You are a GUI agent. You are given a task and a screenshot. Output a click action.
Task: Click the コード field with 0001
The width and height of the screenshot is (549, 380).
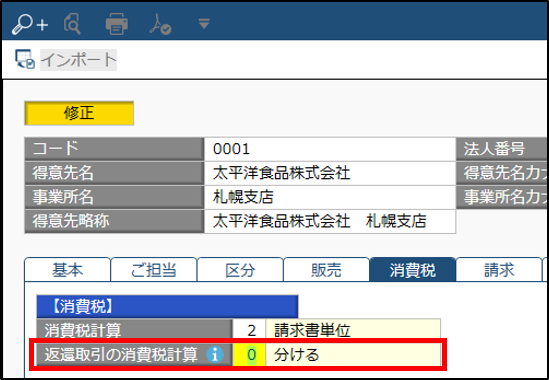pos(330,149)
